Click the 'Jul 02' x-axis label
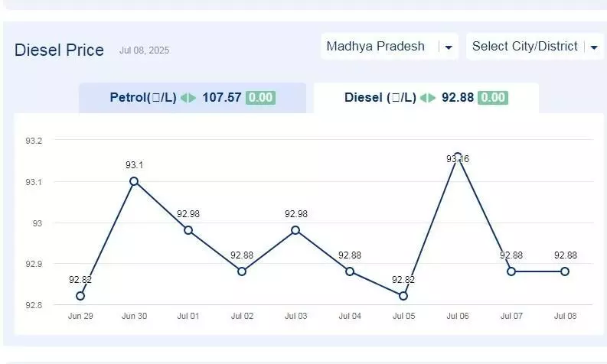The height and width of the screenshot is (364, 607). point(242,316)
